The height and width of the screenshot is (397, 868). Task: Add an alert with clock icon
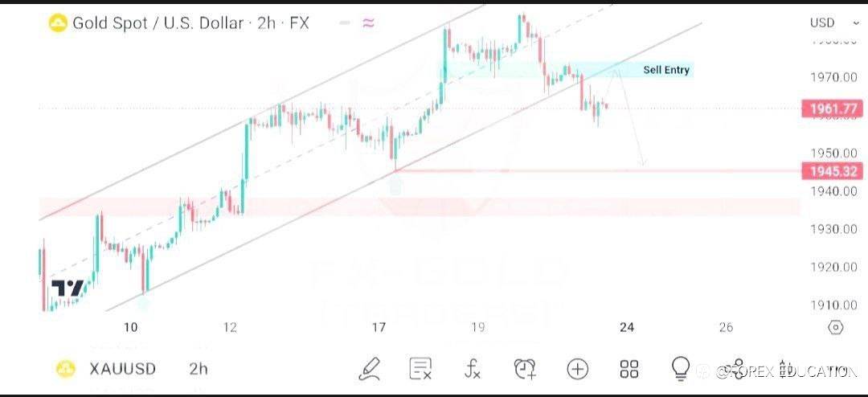(525, 369)
